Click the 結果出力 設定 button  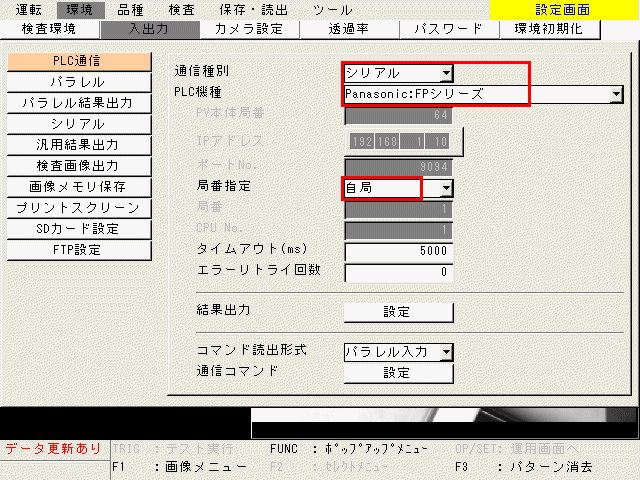point(397,312)
